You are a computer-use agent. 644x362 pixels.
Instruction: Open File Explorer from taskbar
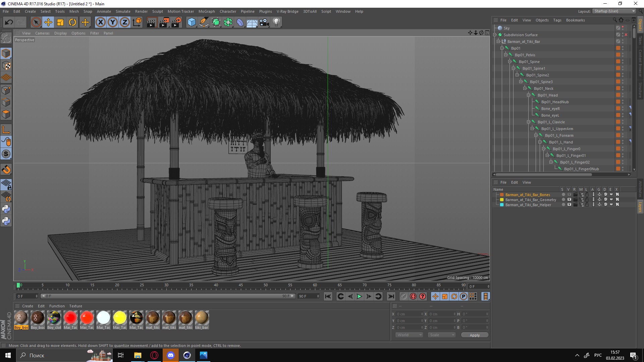138,355
